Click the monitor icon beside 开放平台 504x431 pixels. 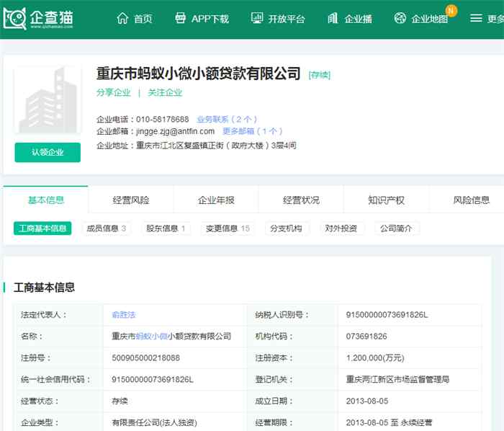tap(257, 18)
